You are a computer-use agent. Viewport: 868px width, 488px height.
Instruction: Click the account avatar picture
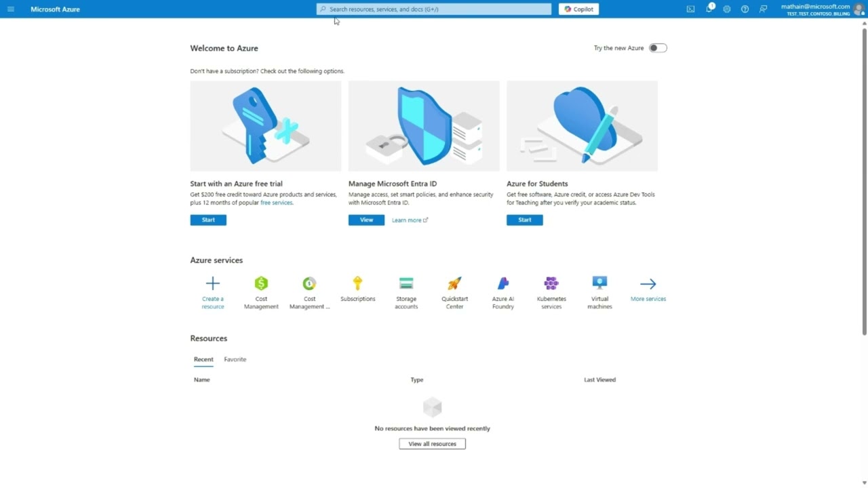(x=859, y=9)
